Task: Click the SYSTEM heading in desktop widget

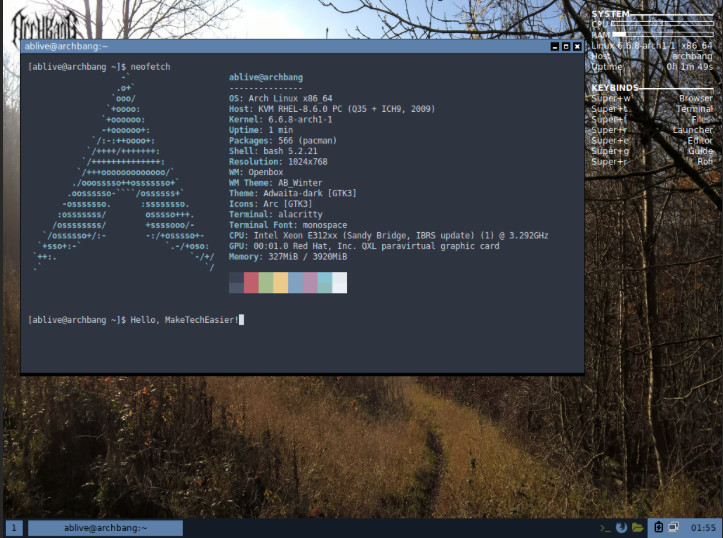Action: tap(610, 14)
